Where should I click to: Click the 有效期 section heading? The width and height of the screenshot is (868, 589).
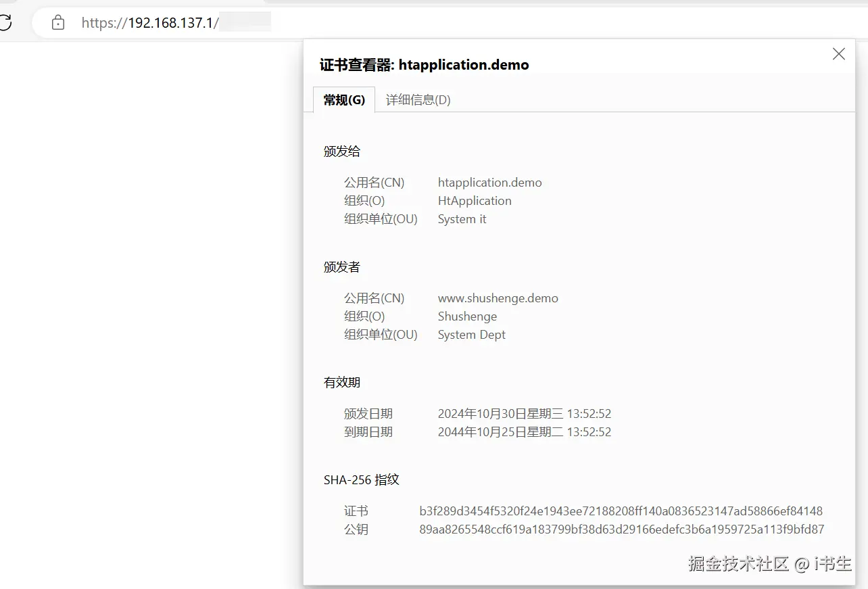pyautogui.click(x=342, y=383)
